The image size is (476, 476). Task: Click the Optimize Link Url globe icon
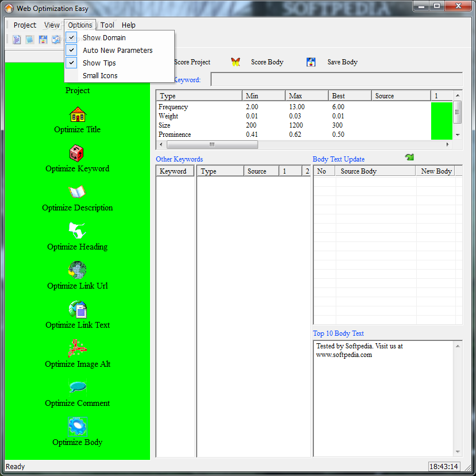click(x=77, y=270)
